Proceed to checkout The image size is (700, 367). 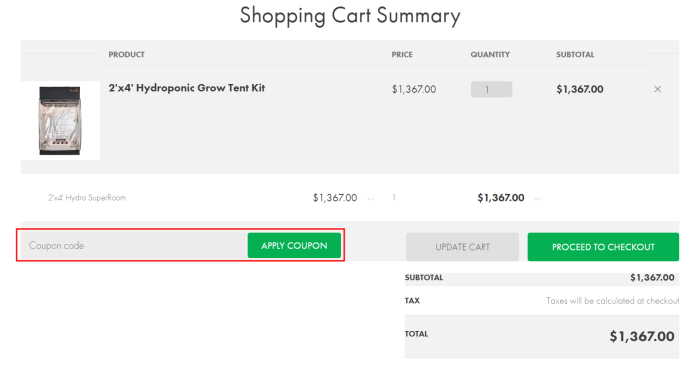click(x=603, y=247)
